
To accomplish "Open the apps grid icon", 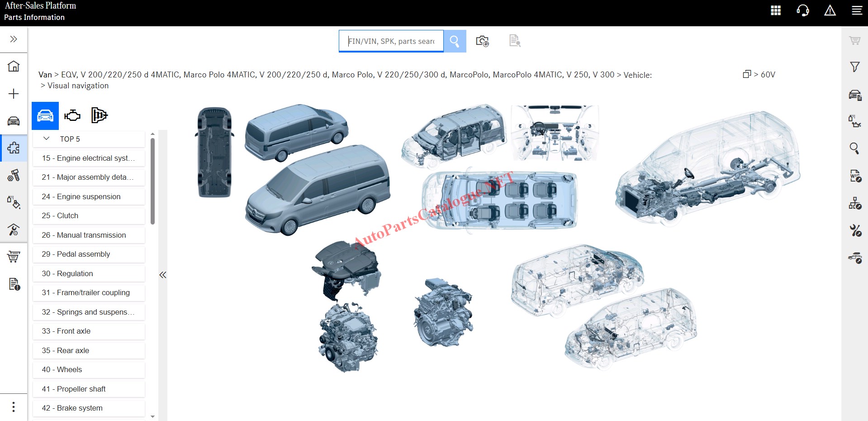I will click(x=776, y=10).
